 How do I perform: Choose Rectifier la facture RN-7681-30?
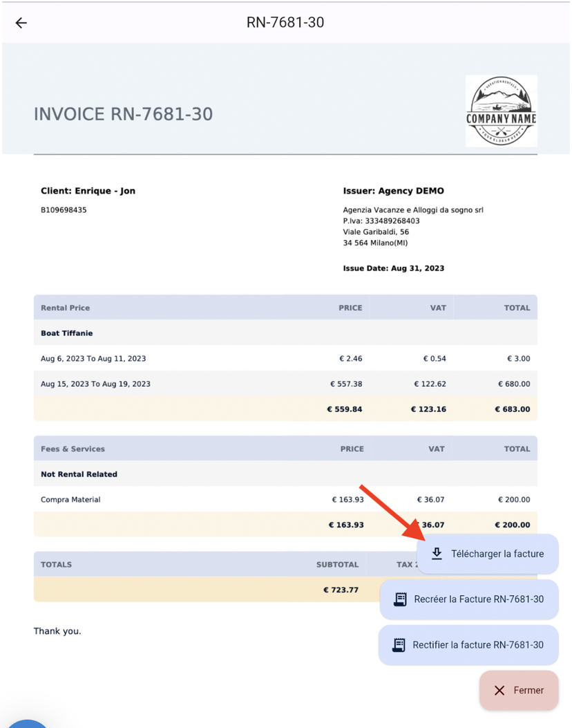click(468, 645)
